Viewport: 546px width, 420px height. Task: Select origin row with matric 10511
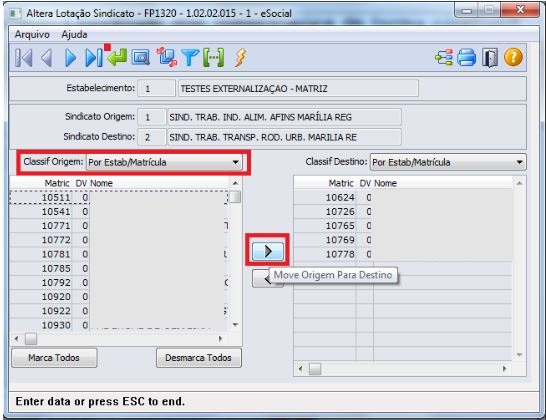tap(119, 197)
